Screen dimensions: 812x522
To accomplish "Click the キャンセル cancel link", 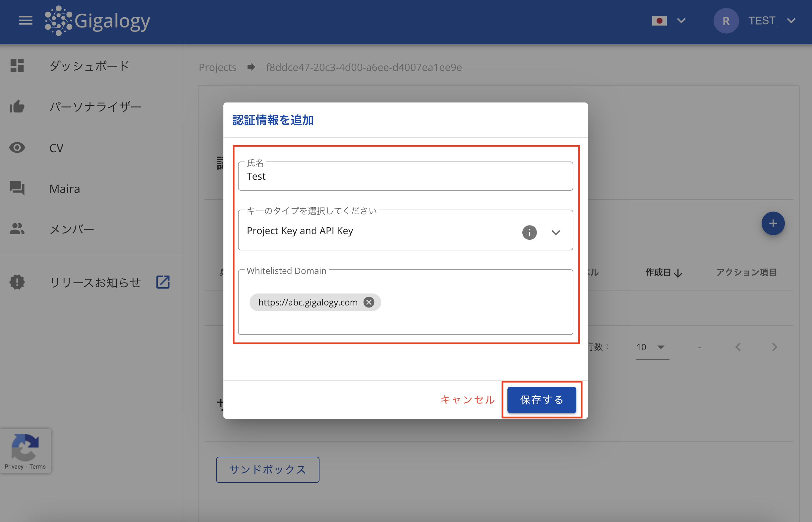I will coord(468,399).
